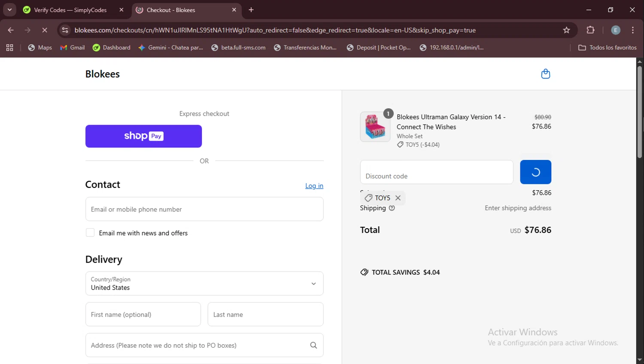Open a new browser tab
This screenshot has height=364, width=644.
pyautogui.click(x=251, y=10)
